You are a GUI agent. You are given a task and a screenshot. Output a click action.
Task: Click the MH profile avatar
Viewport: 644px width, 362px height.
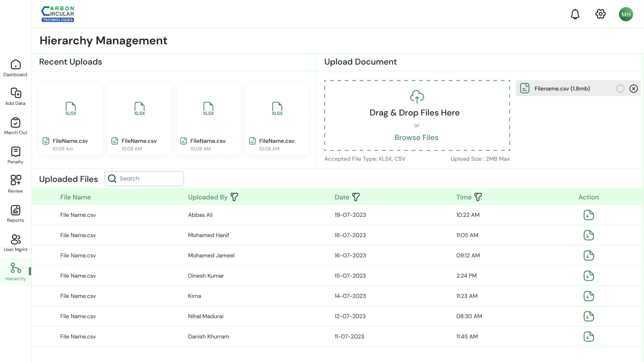626,14
